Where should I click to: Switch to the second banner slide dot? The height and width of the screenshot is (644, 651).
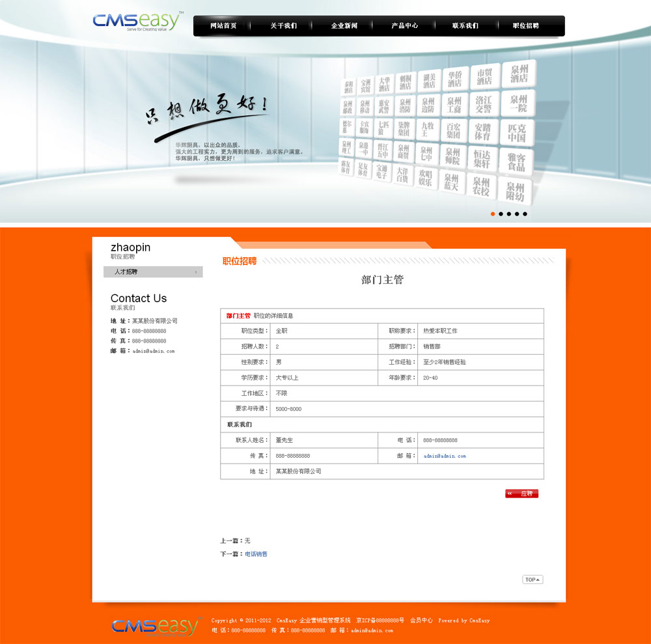[x=501, y=214]
